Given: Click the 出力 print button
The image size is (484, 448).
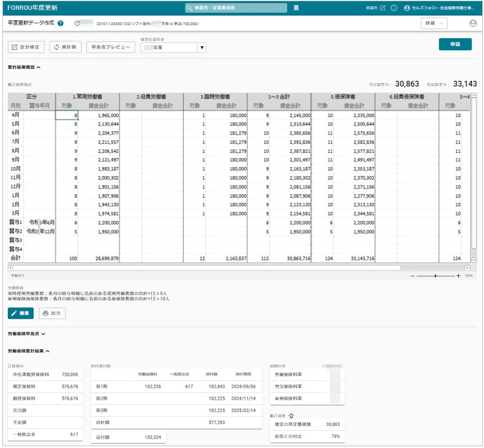Looking at the screenshot, I should point(52,313).
